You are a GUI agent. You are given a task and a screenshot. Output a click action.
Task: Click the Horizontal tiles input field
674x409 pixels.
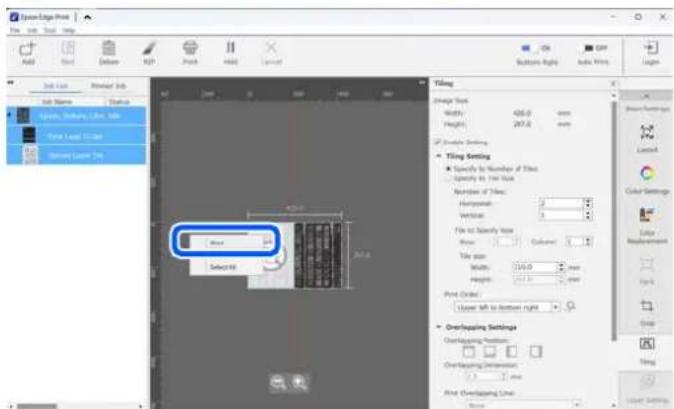coord(561,203)
